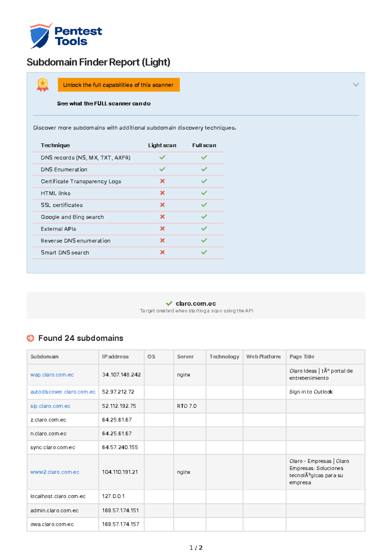Click the Pentest Tools shield logo
Viewport: 392px width, 555px height.
[x=41, y=36]
